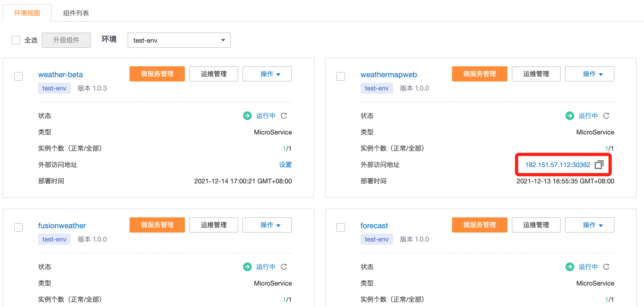This screenshot has width=644, height=307.
Task: Open the test-env environment dropdown
Action: [x=179, y=40]
